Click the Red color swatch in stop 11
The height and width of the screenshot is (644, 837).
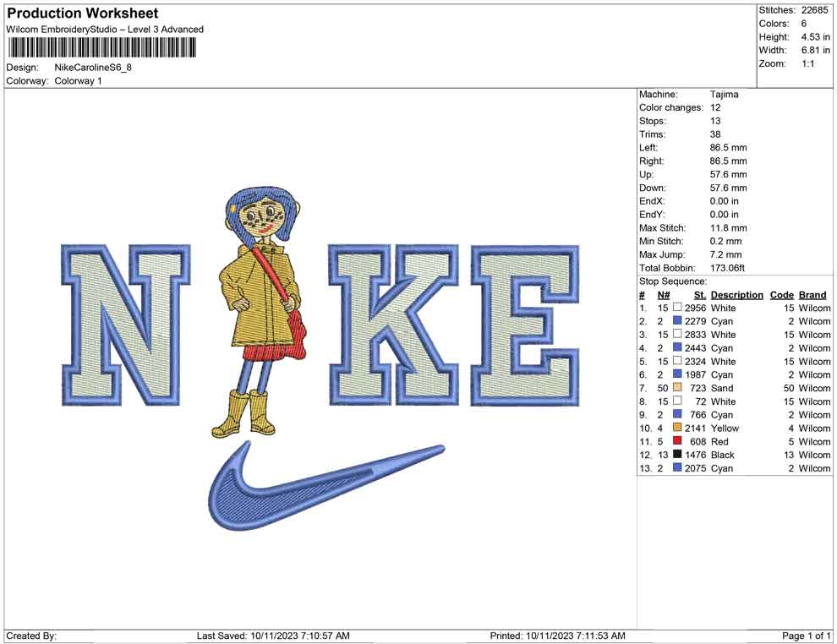[x=677, y=441]
